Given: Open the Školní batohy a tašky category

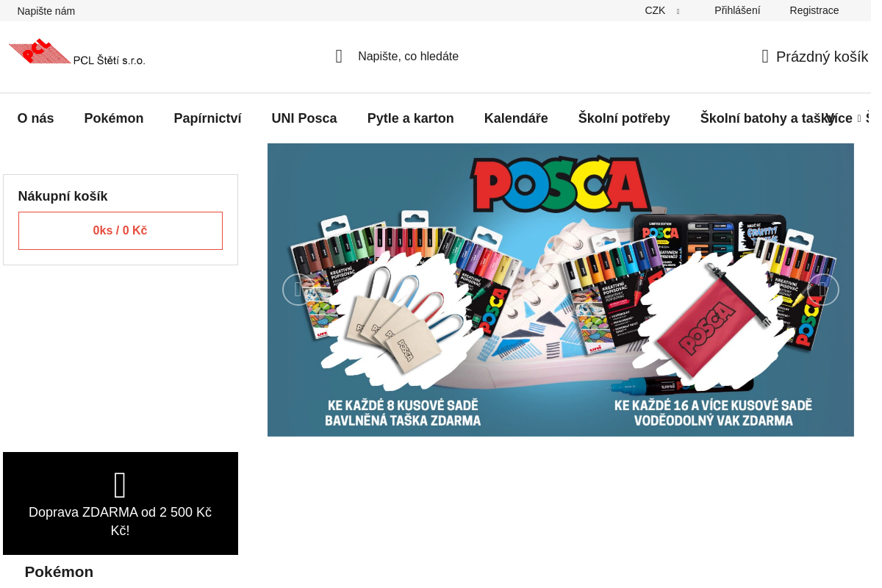Looking at the screenshot, I should [x=768, y=118].
